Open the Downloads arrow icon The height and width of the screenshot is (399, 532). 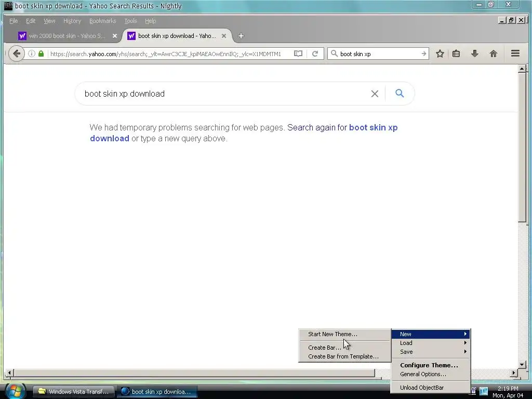point(475,54)
